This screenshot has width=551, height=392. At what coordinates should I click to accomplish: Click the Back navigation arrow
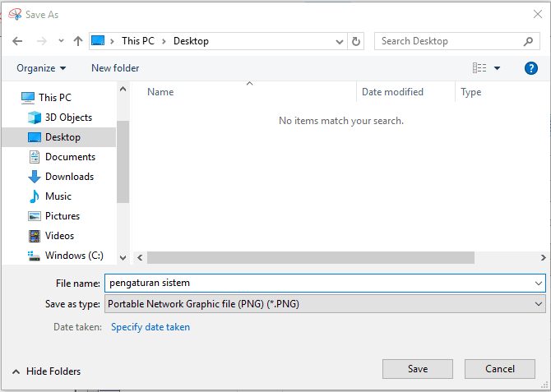(17, 41)
